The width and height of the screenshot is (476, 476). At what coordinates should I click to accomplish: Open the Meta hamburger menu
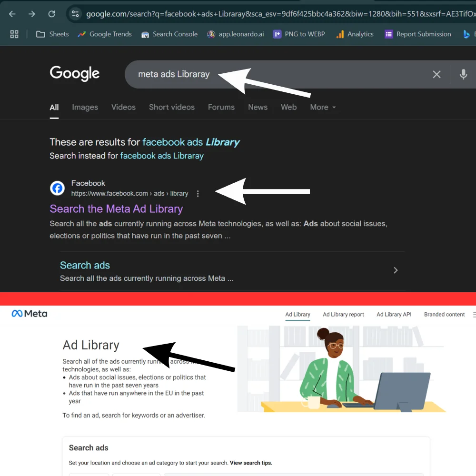[x=474, y=315]
